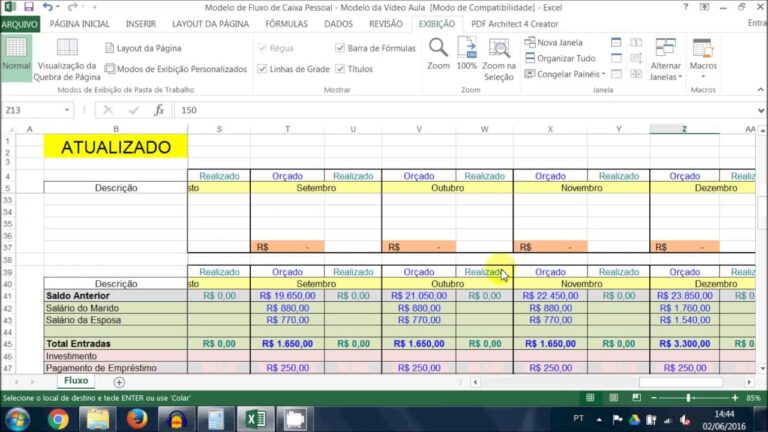Expand the formula bar
The image size is (768, 432).
tap(760, 110)
